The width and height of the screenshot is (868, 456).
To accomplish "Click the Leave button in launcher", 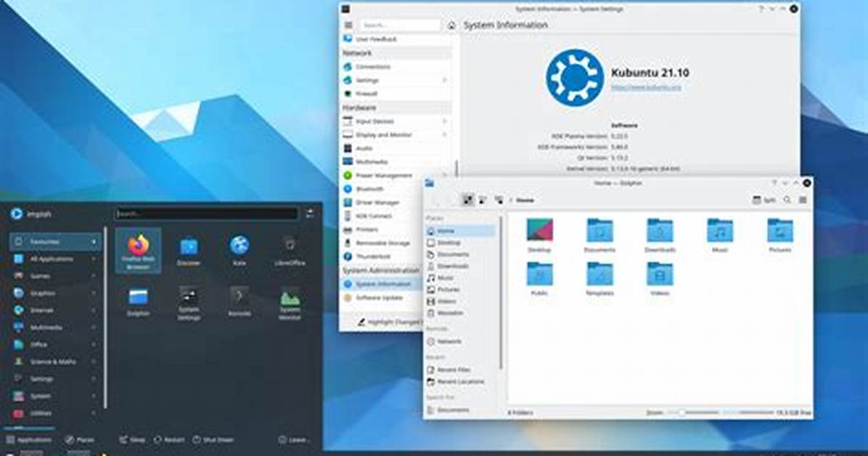I will pos(294,440).
